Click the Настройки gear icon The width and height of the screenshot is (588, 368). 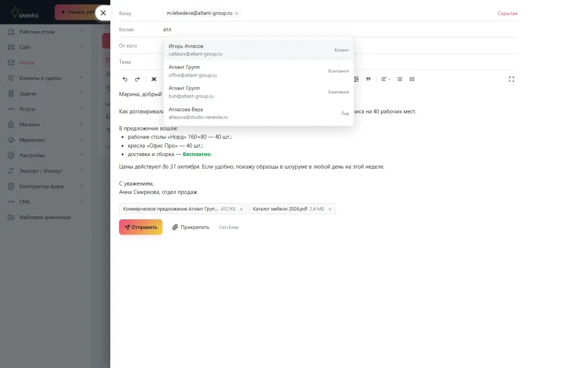click(x=11, y=155)
